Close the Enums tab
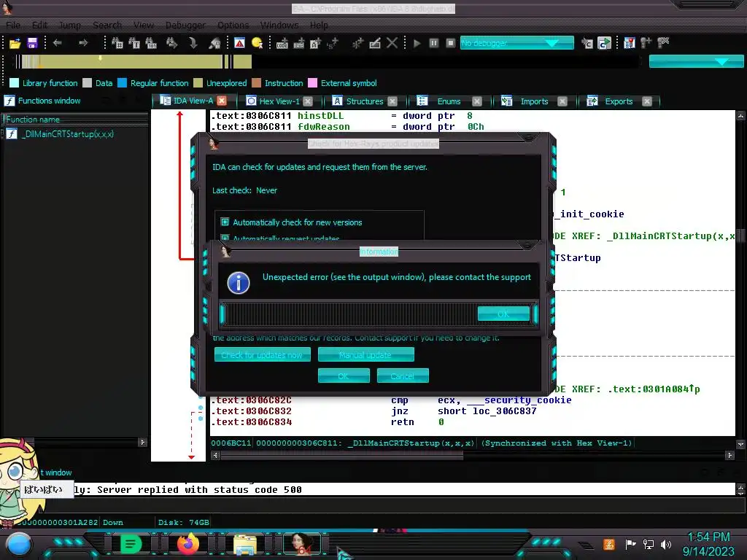 (477, 101)
